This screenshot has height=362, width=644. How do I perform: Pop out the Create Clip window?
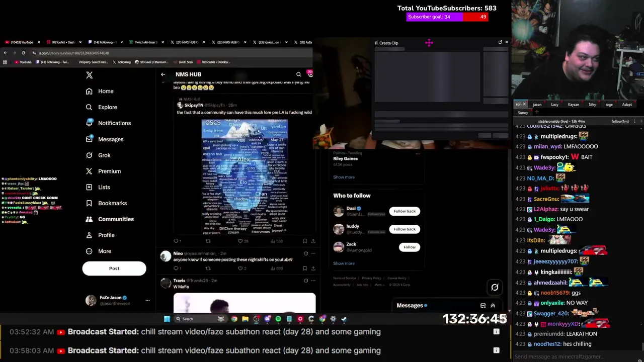tap(500, 42)
